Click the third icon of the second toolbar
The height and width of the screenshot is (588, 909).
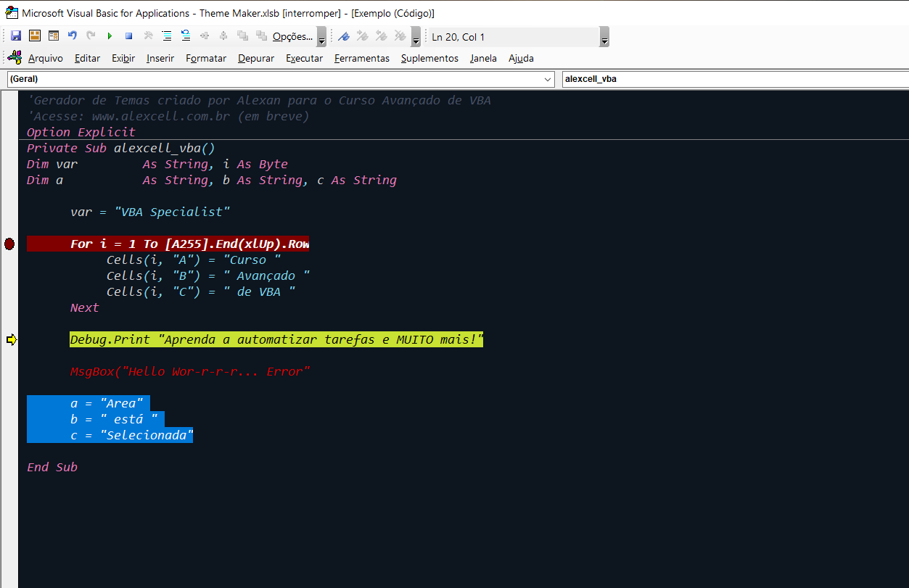tap(382, 36)
